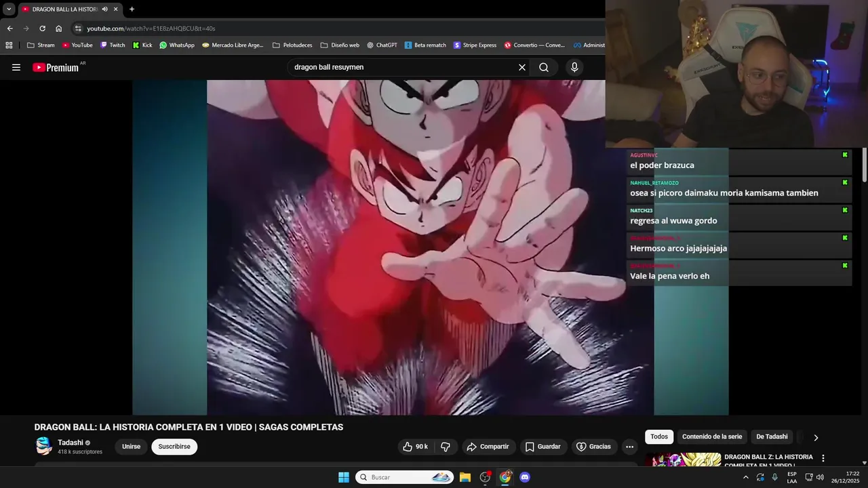Open Mercado Libre Argentina bookmark
The image size is (868, 488).
click(x=233, y=45)
